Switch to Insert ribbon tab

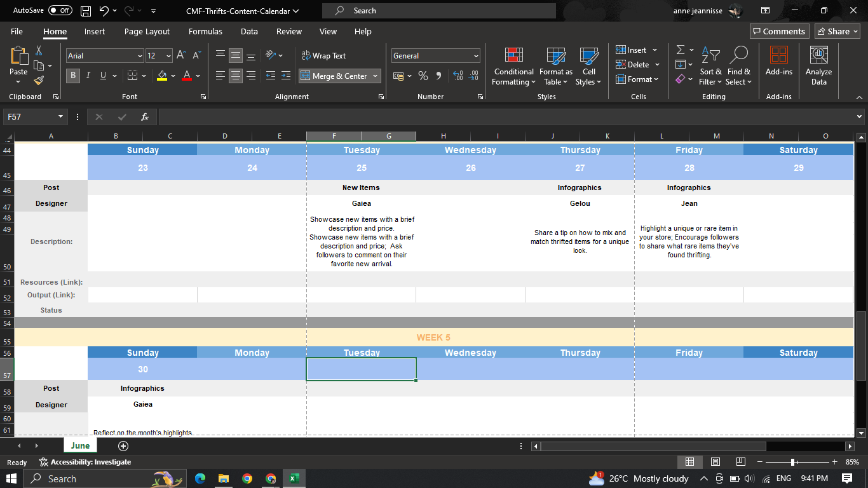95,31
